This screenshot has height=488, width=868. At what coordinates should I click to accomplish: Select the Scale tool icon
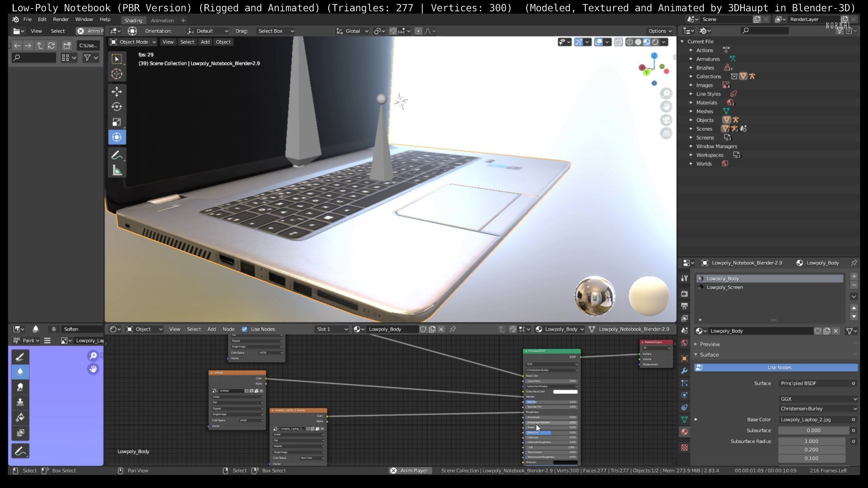coord(117,122)
